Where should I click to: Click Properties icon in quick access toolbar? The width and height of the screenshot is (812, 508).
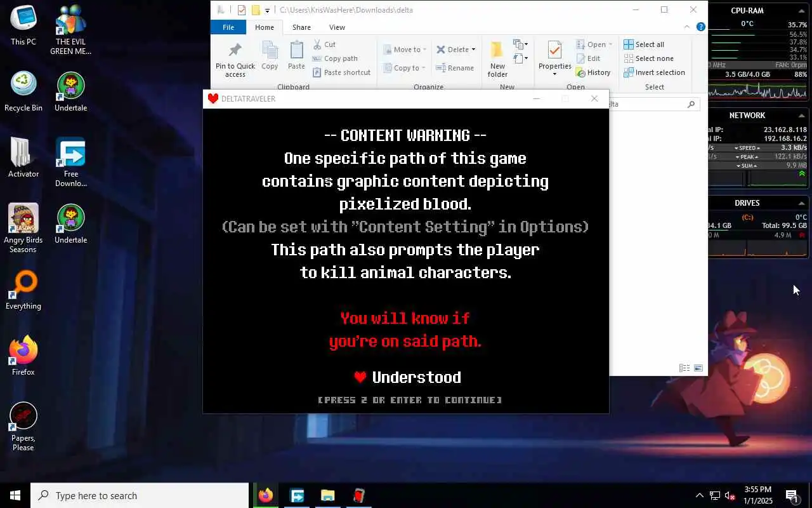(x=242, y=10)
